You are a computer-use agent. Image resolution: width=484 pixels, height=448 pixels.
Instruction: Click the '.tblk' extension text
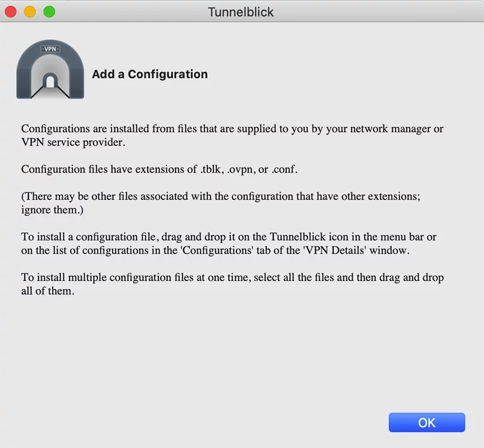211,169
